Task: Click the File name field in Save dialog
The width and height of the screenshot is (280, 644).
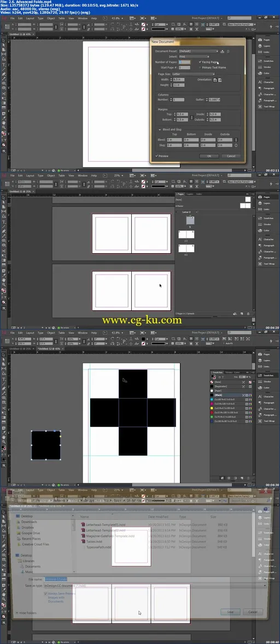Action: coord(156,579)
